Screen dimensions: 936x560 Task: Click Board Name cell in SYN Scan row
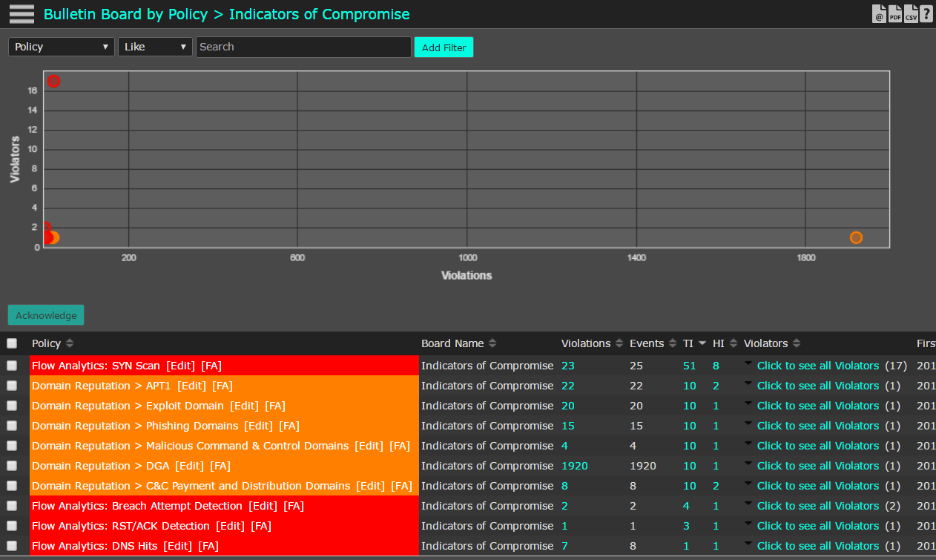pos(487,366)
